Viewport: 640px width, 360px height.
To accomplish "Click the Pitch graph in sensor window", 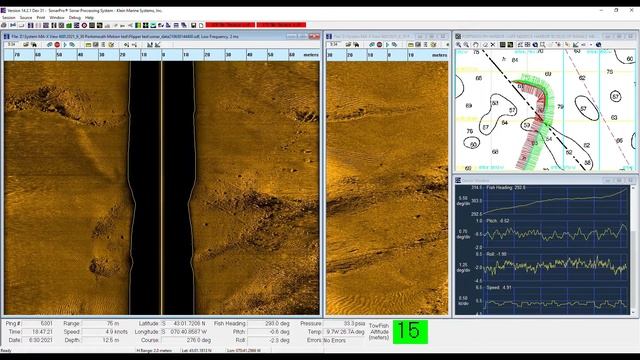I will [556, 234].
